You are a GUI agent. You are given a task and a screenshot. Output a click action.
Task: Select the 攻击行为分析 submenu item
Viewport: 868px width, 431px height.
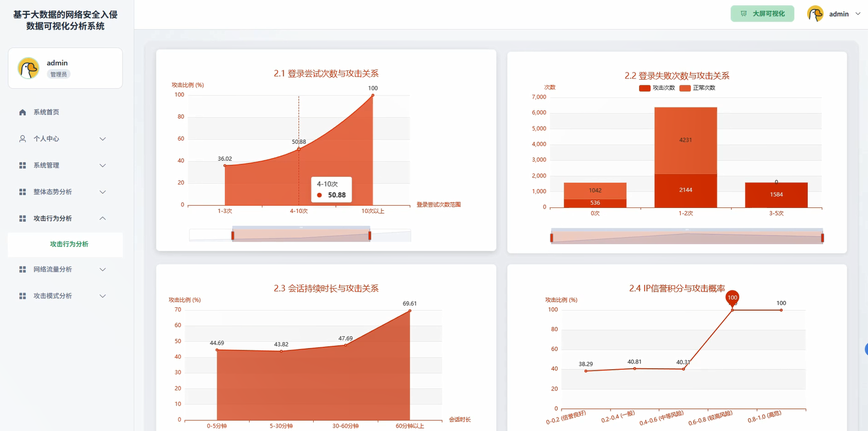pos(65,244)
